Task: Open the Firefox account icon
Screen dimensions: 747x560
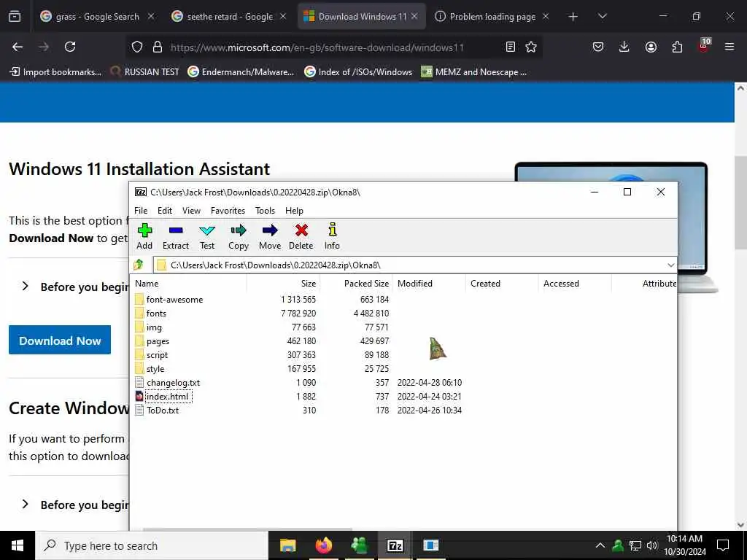Action: click(x=651, y=47)
